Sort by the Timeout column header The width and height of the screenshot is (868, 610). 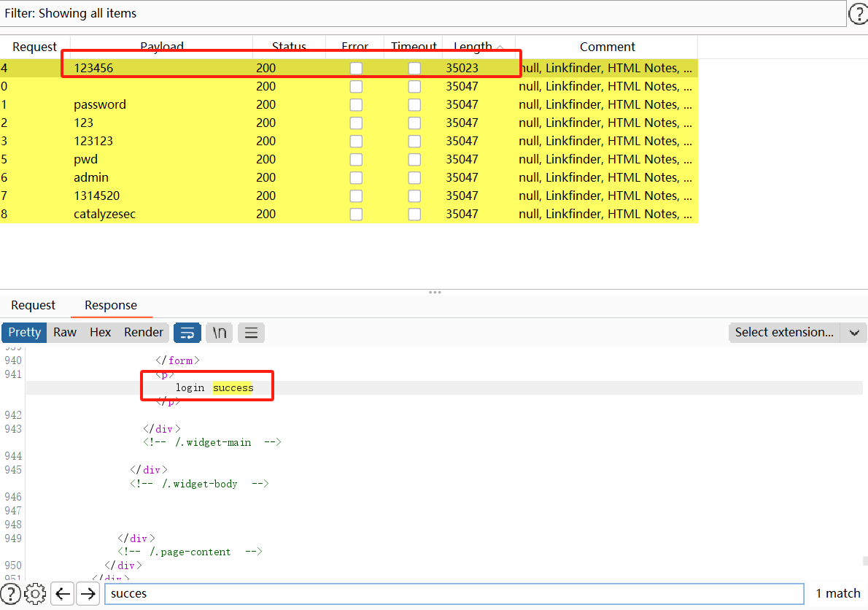(414, 47)
